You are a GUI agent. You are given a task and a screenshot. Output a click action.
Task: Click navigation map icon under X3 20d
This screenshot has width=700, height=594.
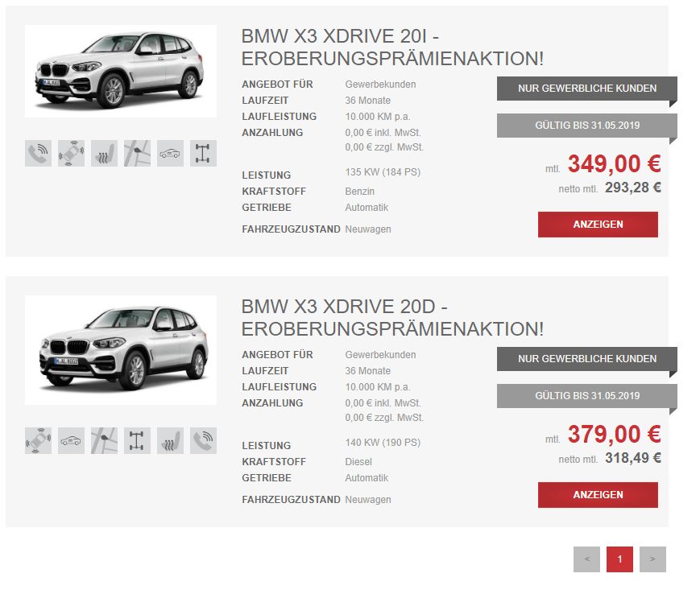(x=104, y=440)
